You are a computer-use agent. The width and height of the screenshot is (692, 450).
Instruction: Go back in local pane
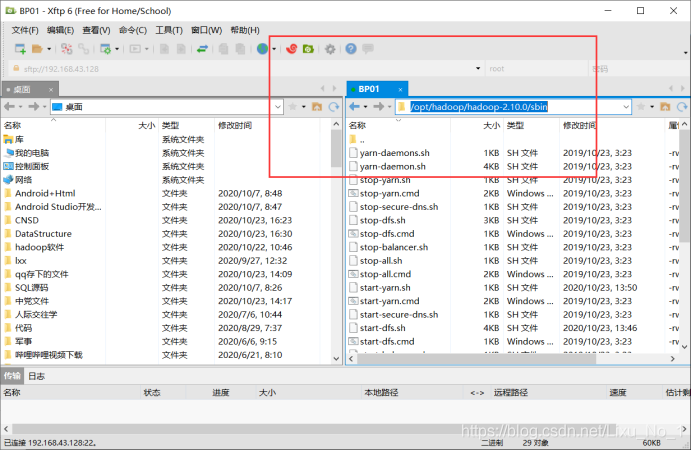tap(9, 107)
